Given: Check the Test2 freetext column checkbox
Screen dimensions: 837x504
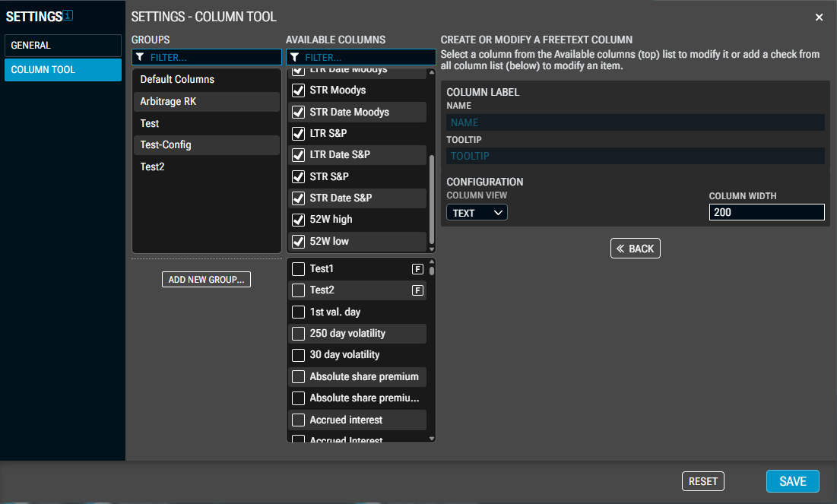Looking at the screenshot, I should tap(299, 290).
